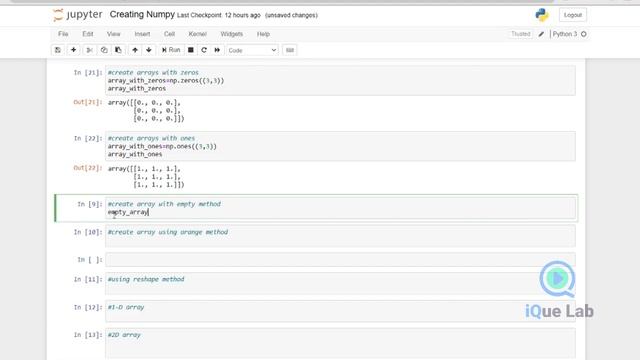
Task: Move selected cell down arrow
Action: click(149, 50)
